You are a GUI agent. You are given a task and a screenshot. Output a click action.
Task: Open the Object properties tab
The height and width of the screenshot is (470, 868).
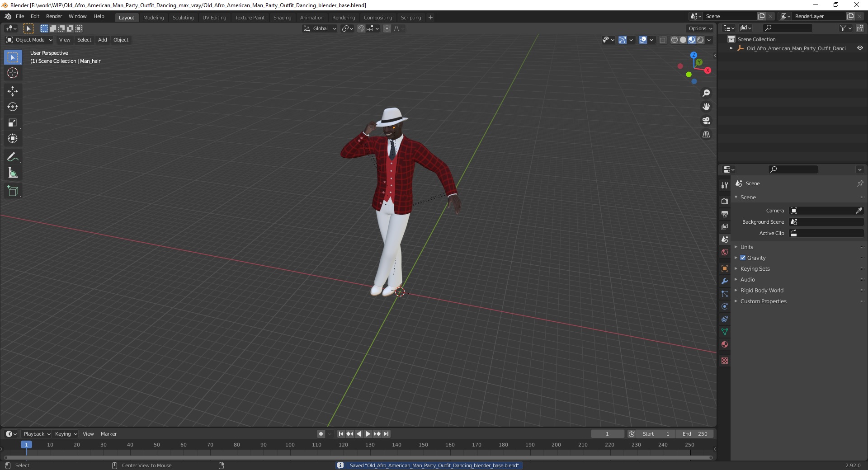click(x=725, y=268)
